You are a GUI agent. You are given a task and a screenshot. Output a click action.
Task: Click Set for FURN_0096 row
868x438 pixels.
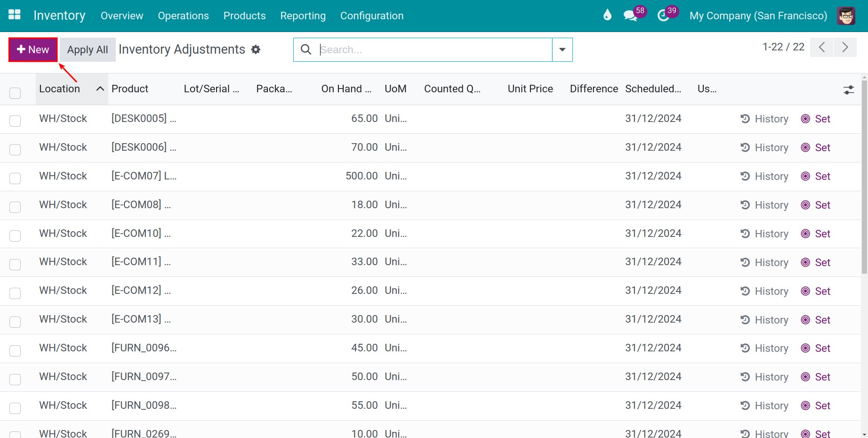click(x=816, y=348)
